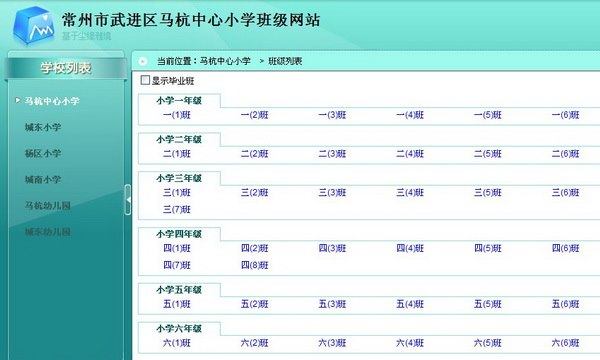The width and height of the screenshot is (600, 360).
Task: Click the blue cube site logo
Action: click(34, 25)
